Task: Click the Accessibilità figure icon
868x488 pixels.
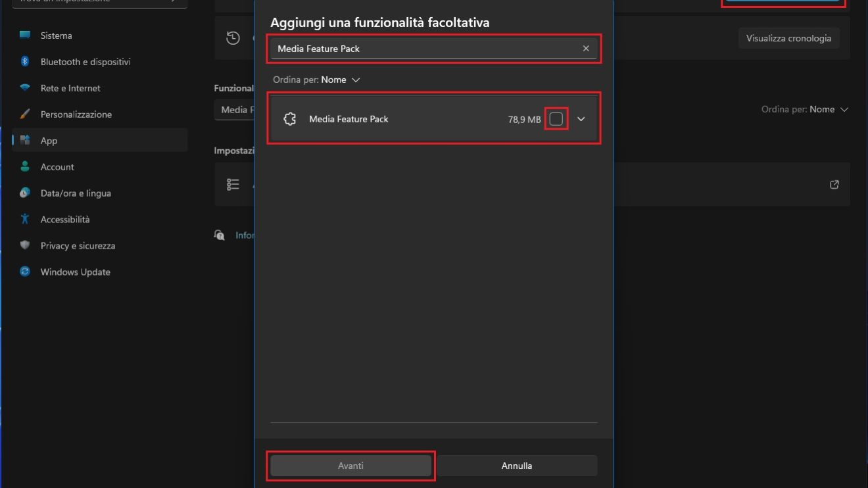Action: tap(25, 220)
